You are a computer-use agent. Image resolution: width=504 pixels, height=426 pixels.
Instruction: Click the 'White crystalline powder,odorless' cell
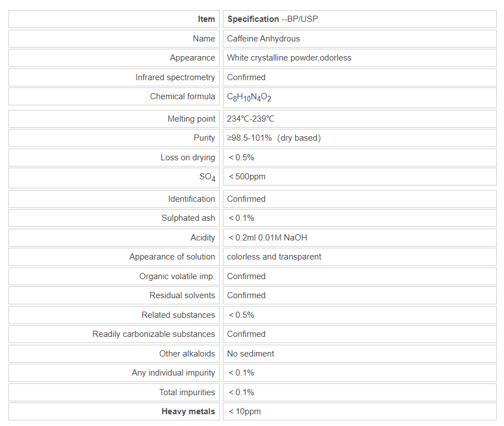[289, 58]
